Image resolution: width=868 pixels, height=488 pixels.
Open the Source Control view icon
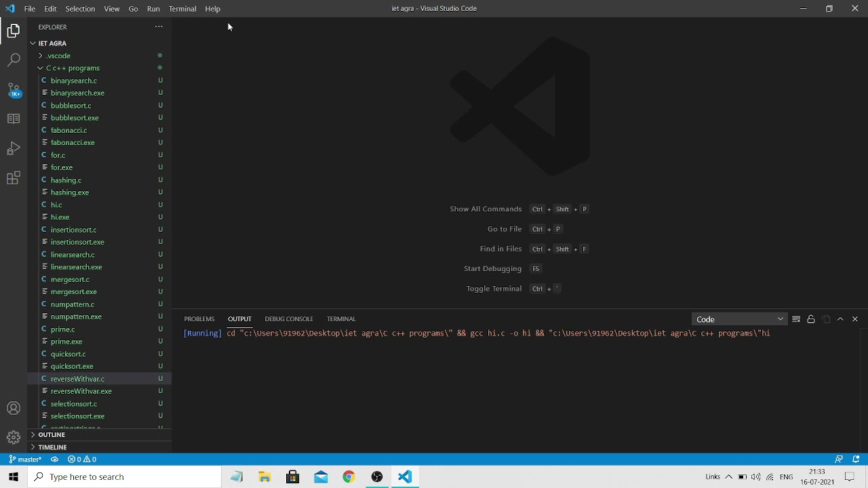14,89
